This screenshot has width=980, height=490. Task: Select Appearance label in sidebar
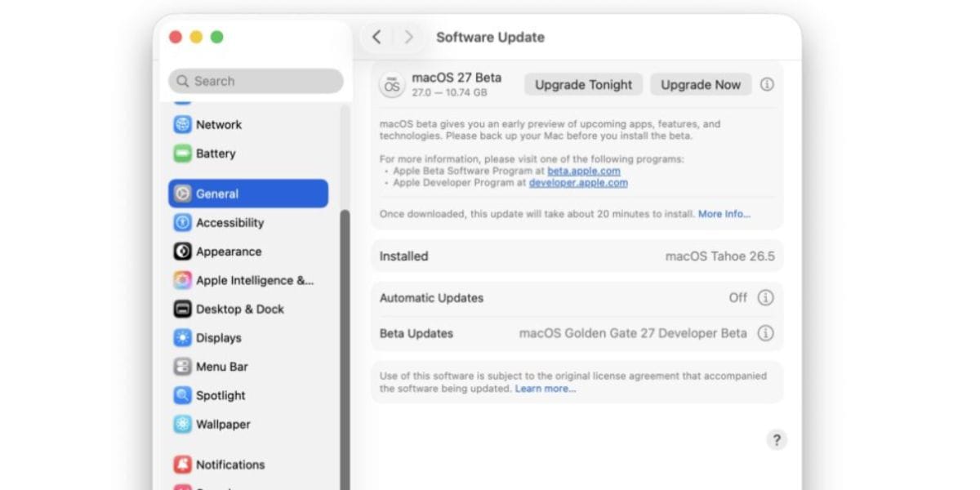click(229, 252)
